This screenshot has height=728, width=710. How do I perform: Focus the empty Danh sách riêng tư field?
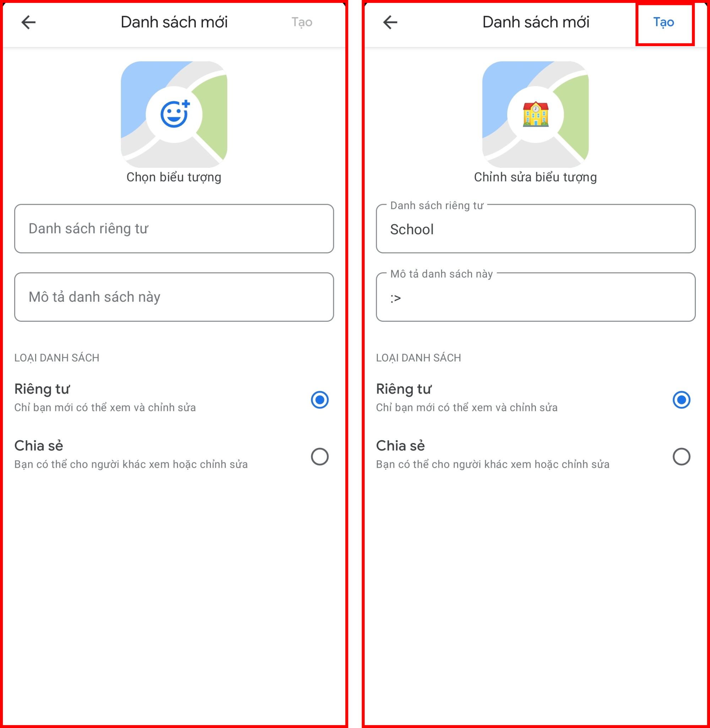[174, 228]
